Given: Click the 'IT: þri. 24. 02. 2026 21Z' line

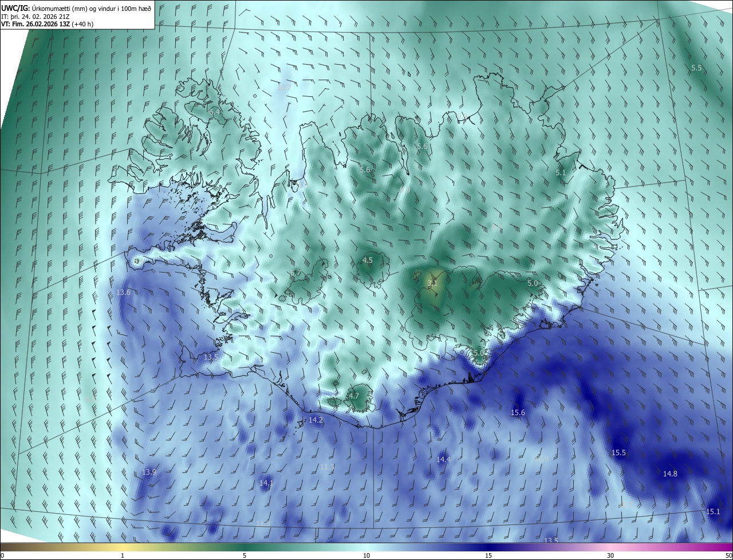Looking at the screenshot, I should point(35,17).
